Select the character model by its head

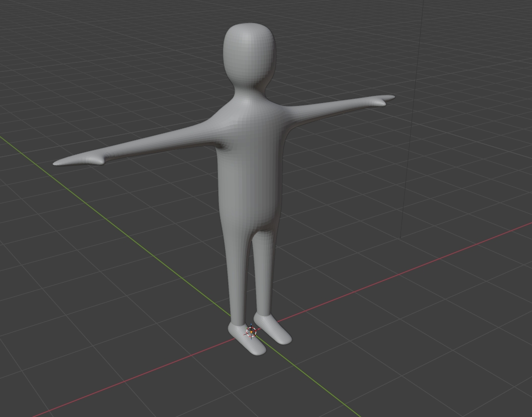(x=249, y=53)
